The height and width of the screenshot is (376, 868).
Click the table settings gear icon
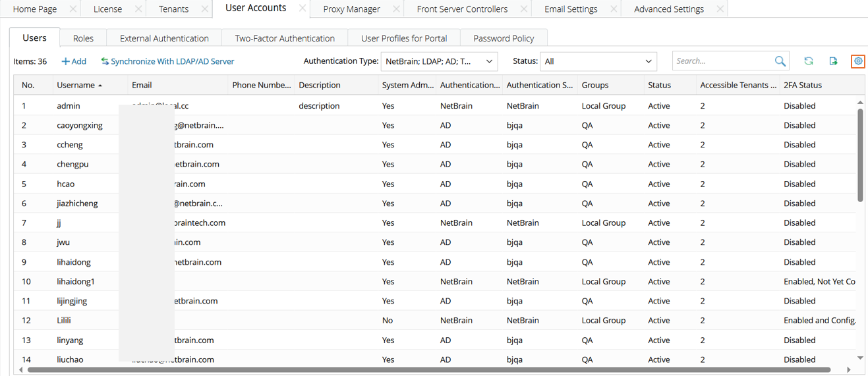click(858, 61)
